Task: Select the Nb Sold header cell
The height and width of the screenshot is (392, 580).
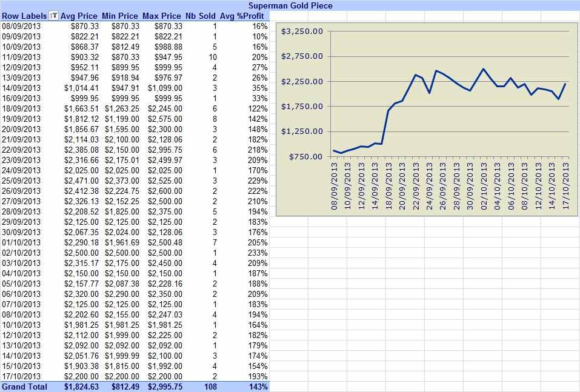Action: click(x=200, y=16)
